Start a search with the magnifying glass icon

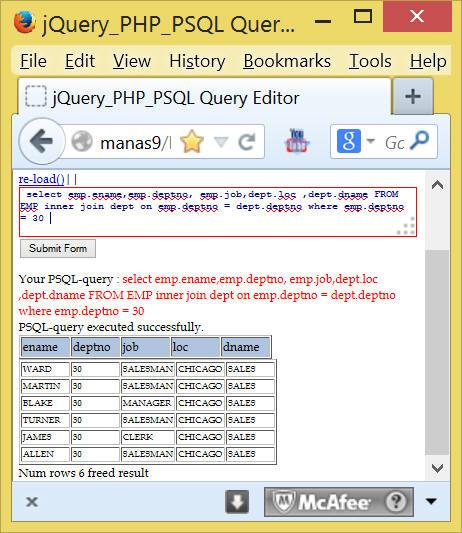pyautogui.click(x=420, y=140)
